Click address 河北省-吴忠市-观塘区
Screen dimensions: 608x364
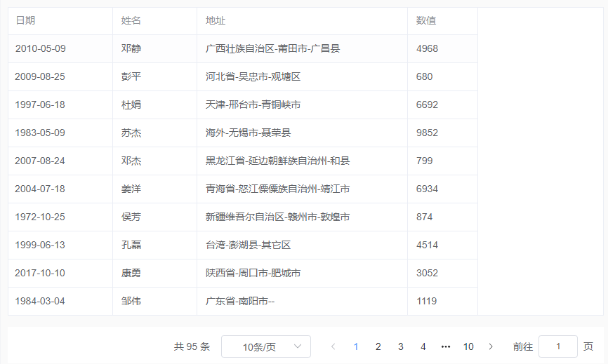pyautogui.click(x=253, y=76)
